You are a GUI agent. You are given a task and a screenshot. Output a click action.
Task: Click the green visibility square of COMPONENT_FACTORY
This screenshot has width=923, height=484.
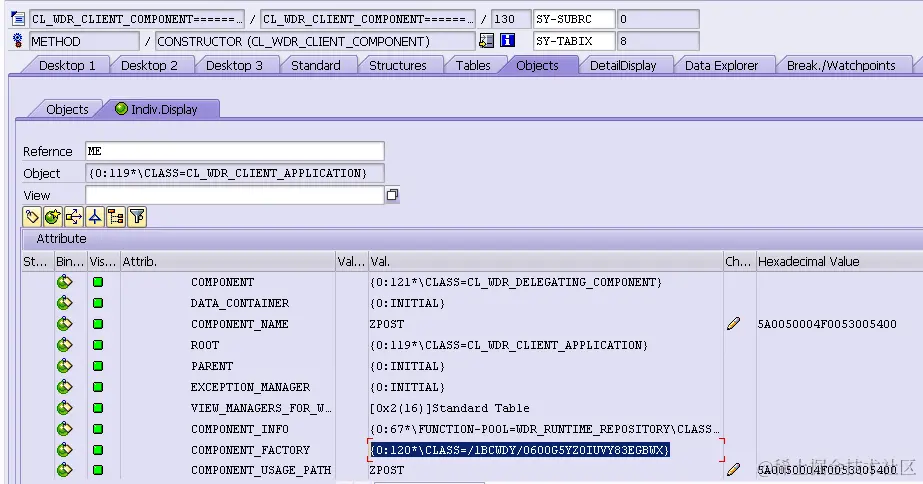[98, 450]
